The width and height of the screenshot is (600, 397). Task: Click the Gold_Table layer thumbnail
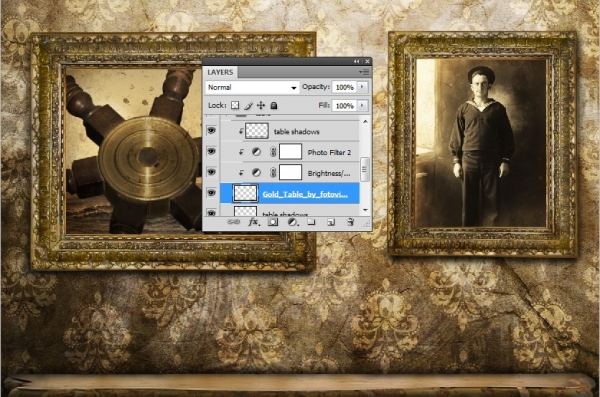(x=245, y=193)
